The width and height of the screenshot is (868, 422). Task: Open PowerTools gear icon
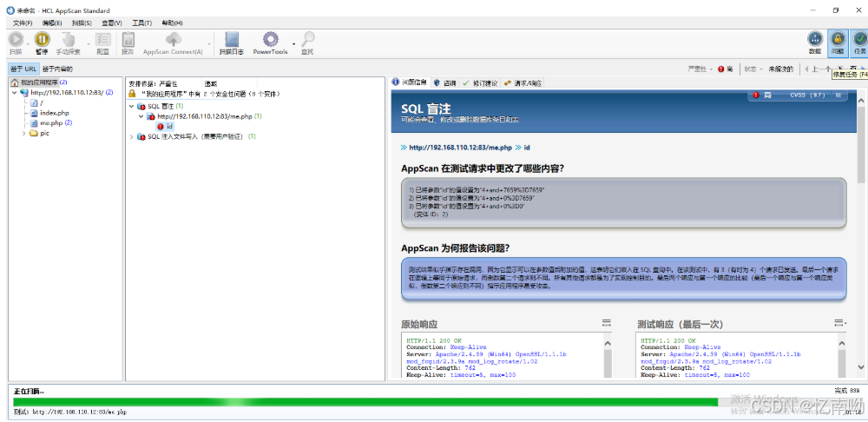270,39
